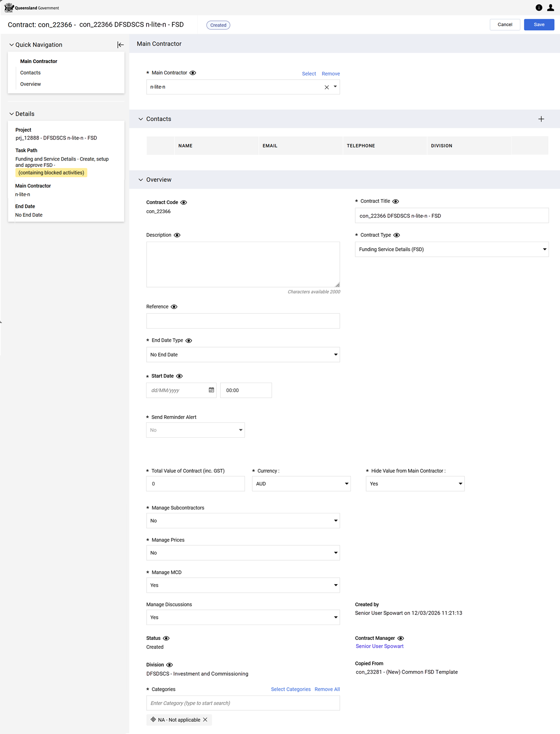
Task: Toggle visibility eye beside Description label
Action: coord(177,235)
